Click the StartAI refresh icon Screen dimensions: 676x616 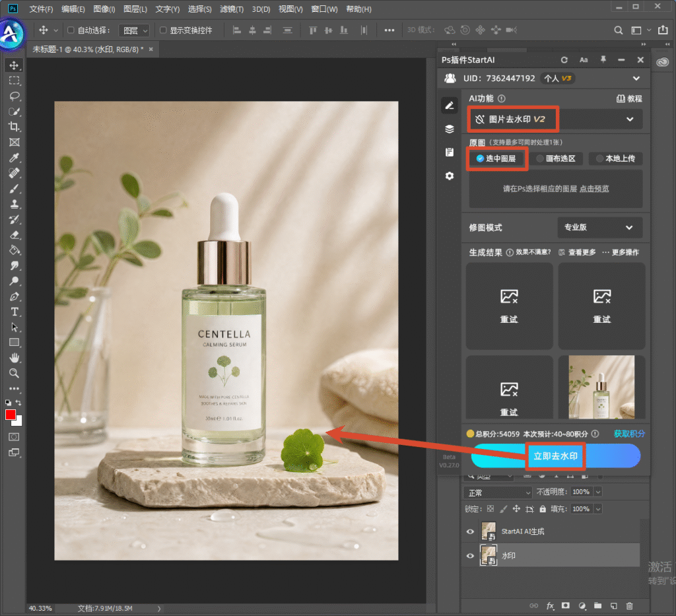[564, 60]
